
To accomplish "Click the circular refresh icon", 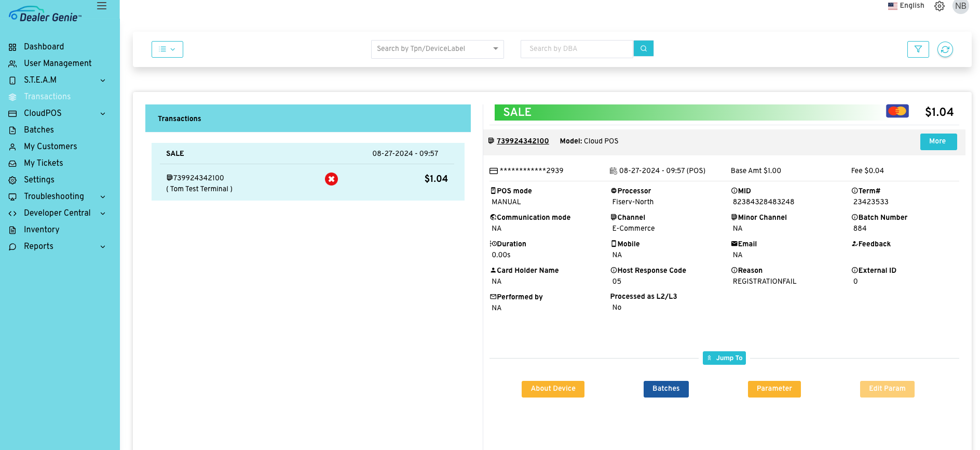I will coord(945,49).
